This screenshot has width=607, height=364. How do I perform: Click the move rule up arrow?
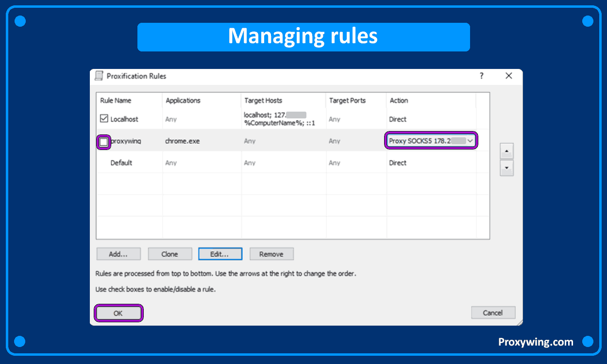point(506,151)
